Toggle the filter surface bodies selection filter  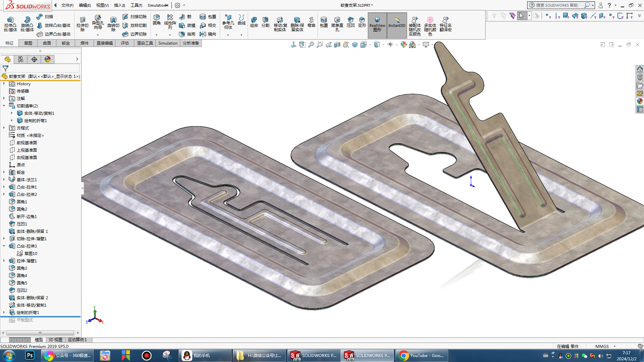(x=575, y=16)
